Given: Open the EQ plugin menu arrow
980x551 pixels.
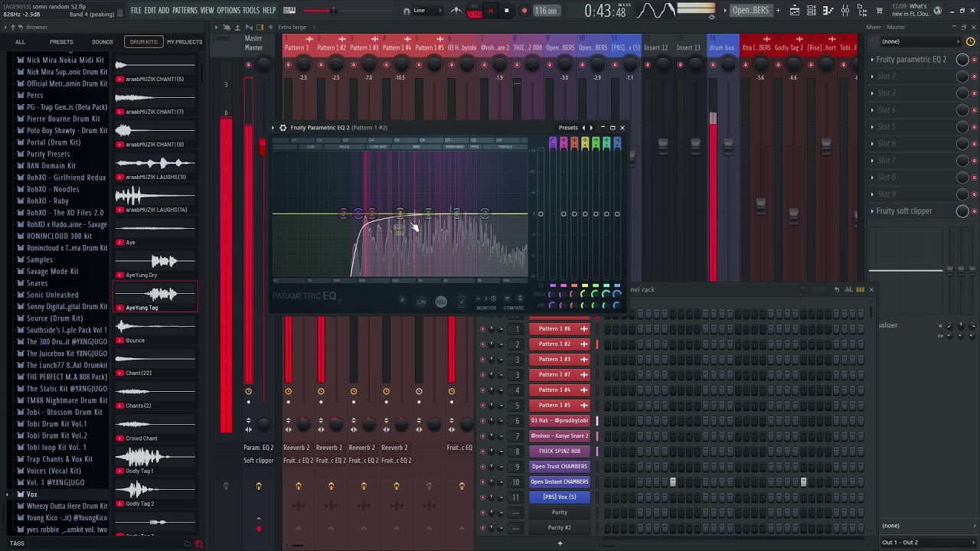Looking at the screenshot, I should tap(274, 128).
